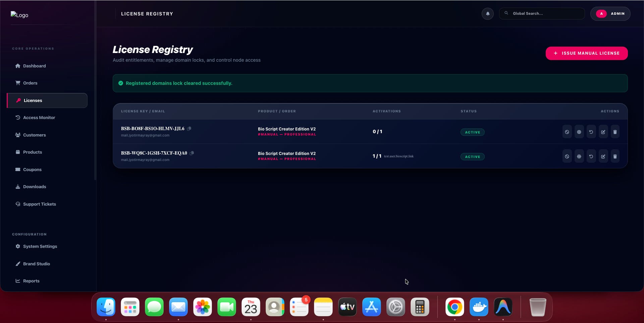The width and height of the screenshot is (644, 323).
Task: Click the Logo image in sidebar
Action: click(19, 15)
